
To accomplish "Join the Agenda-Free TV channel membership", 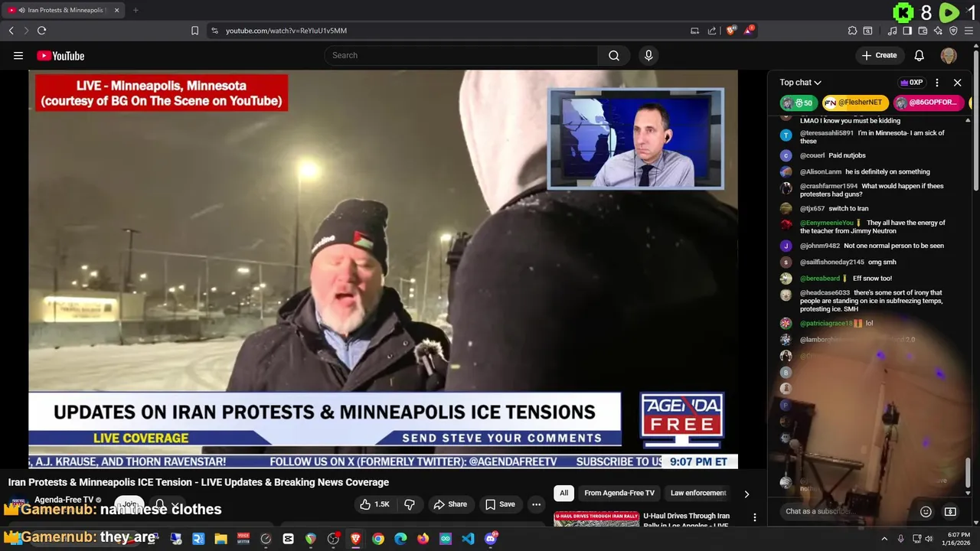I will tap(129, 504).
